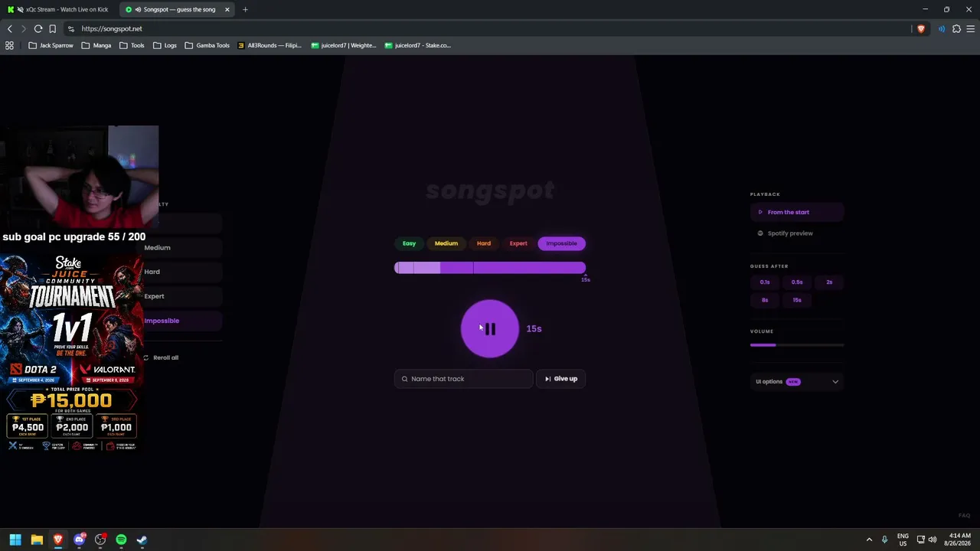This screenshot has height=551, width=980.
Task: Click the song playback progress bar
Action: click(x=490, y=267)
